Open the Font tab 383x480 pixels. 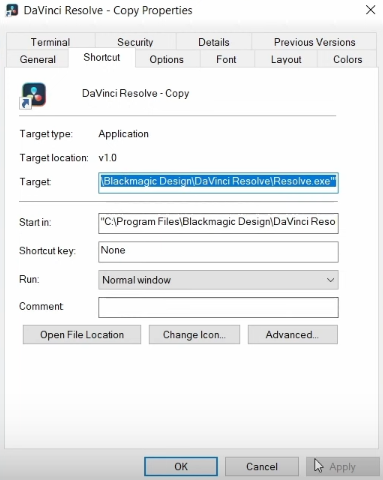click(x=226, y=59)
